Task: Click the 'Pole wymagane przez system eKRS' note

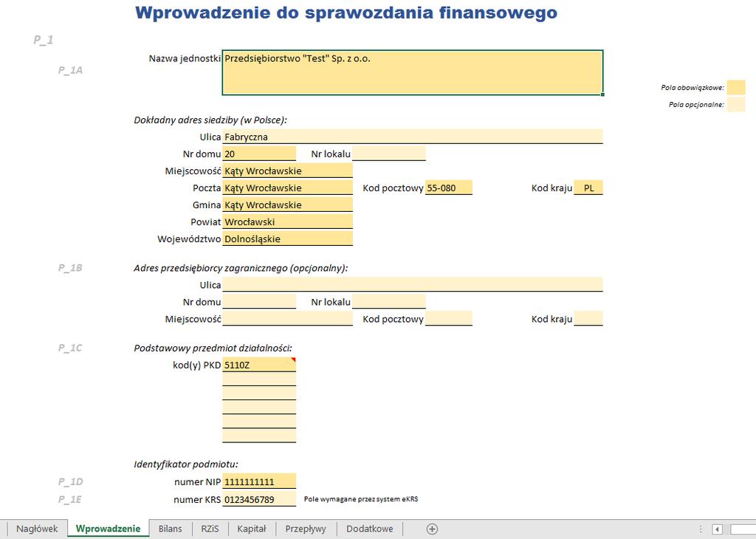Action: 360,499
